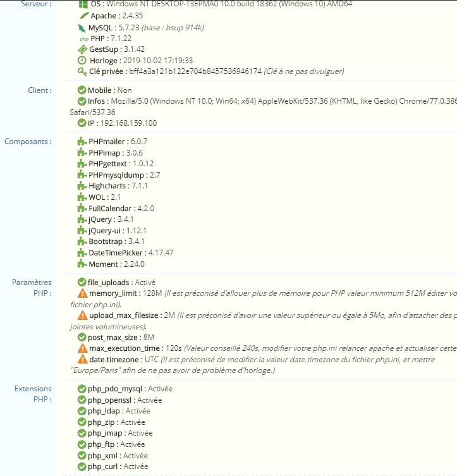Click the Apache feather icon
Image resolution: width=457 pixels, height=476 pixels.
tap(84, 15)
